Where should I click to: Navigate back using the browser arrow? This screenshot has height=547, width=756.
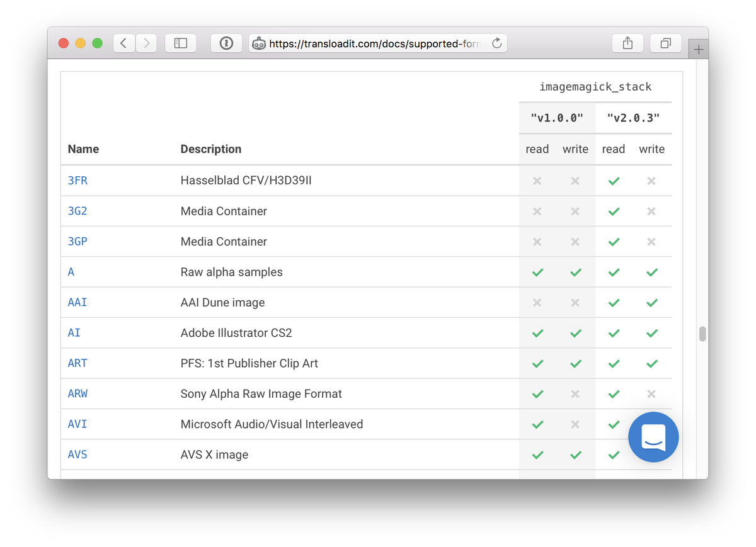(x=123, y=43)
